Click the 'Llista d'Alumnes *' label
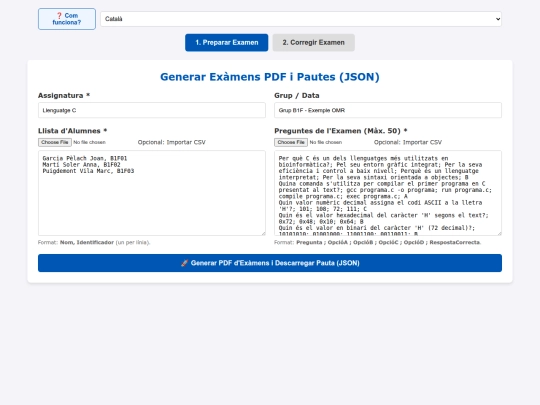 click(73, 131)
